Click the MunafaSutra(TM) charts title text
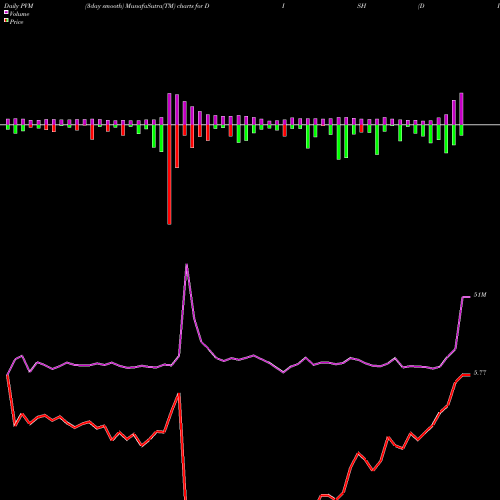The height and width of the screenshot is (500, 500). [x=147, y=6]
